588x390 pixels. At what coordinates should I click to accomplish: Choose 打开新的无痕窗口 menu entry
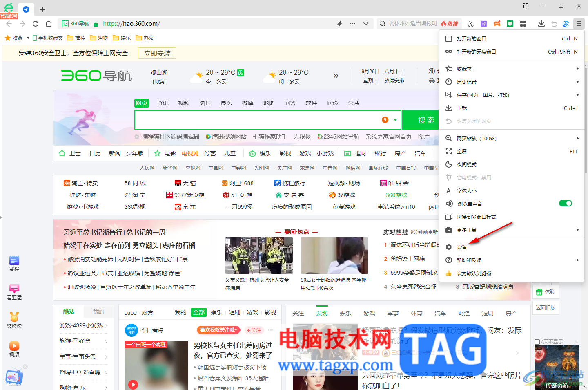click(512, 52)
